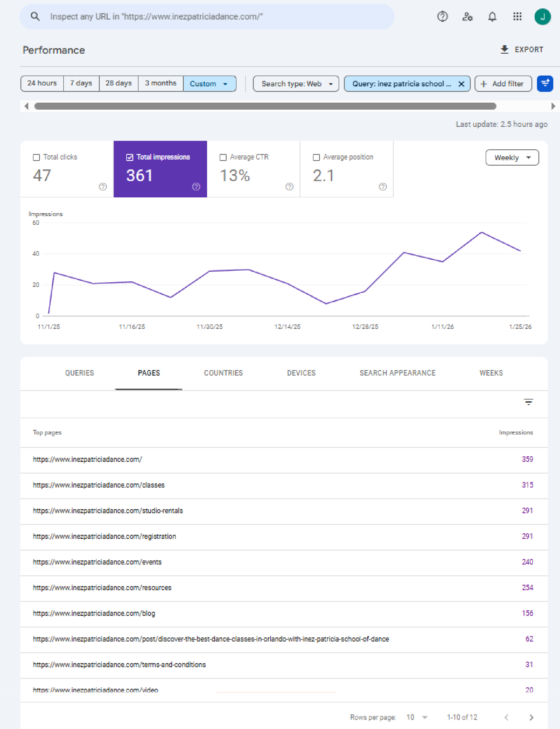
Task: Check the Average CTR metric
Action: click(223, 157)
